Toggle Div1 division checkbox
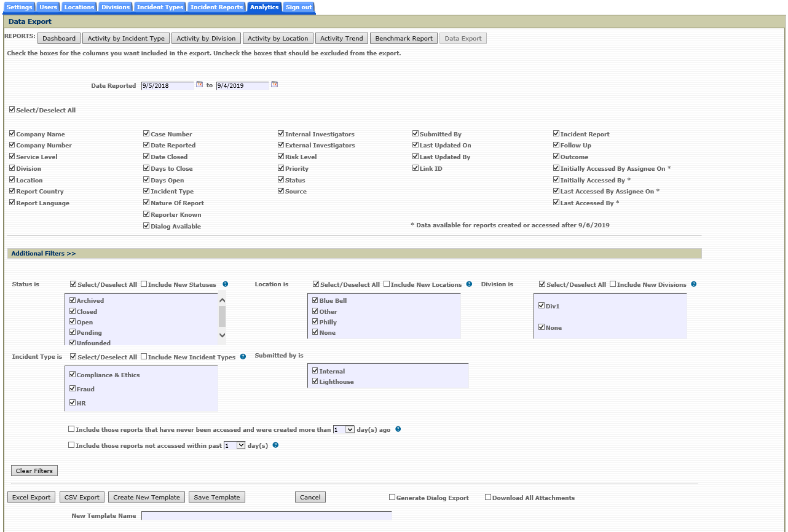This screenshot has height=532, width=788. coord(542,305)
